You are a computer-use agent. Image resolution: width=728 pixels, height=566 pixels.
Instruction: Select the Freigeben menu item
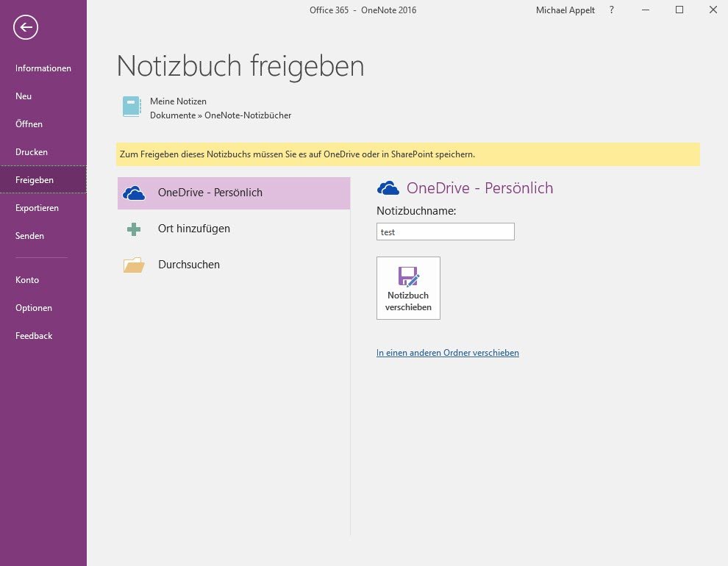tap(43, 179)
